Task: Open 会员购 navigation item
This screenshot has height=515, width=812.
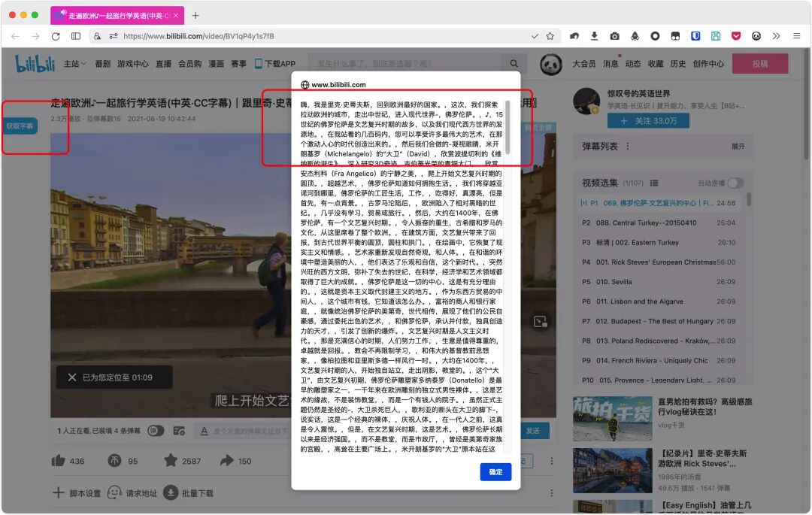Action: tap(189, 64)
